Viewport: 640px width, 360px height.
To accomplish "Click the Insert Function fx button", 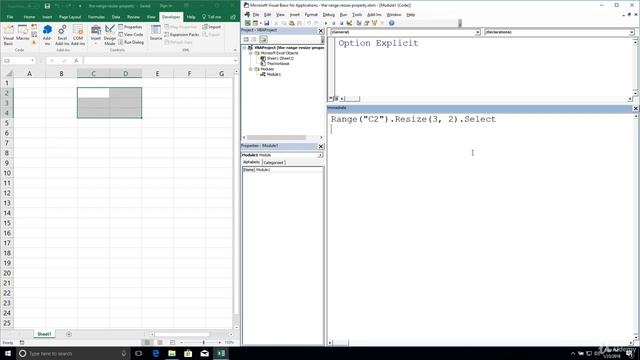I will coord(76,60).
